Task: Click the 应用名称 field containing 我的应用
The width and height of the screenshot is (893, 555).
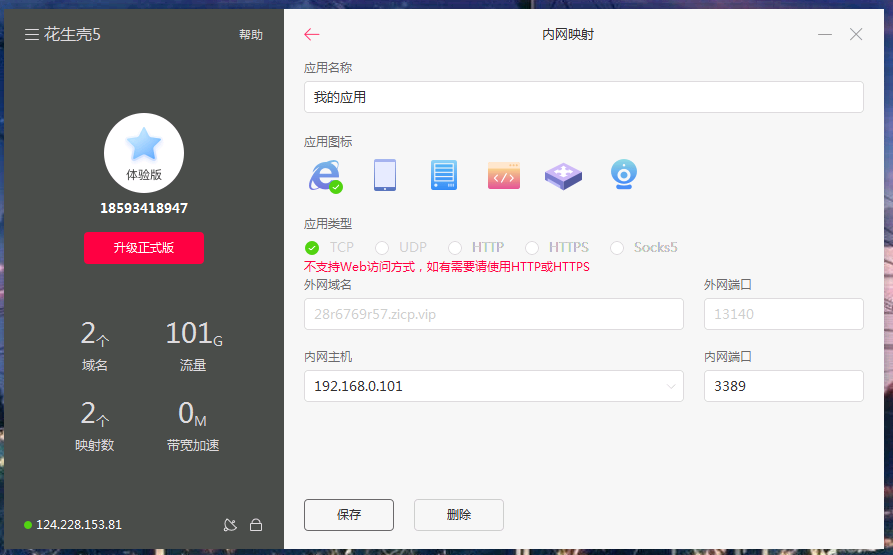Action: (584, 97)
